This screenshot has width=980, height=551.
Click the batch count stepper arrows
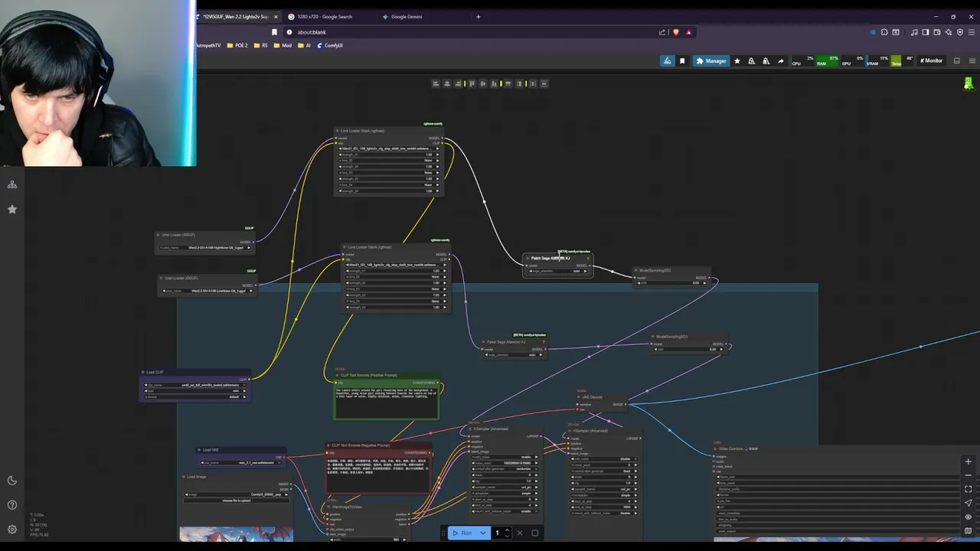point(507,533)
